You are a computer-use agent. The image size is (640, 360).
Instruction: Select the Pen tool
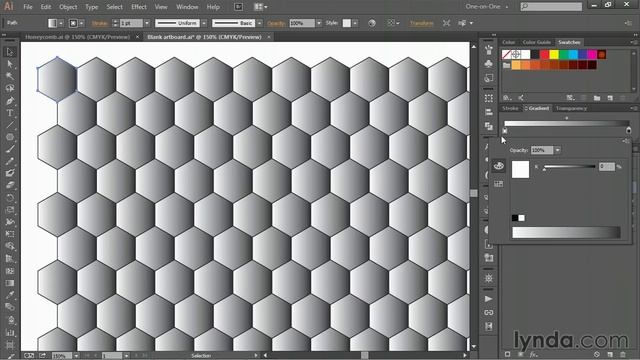click(10, 100)
